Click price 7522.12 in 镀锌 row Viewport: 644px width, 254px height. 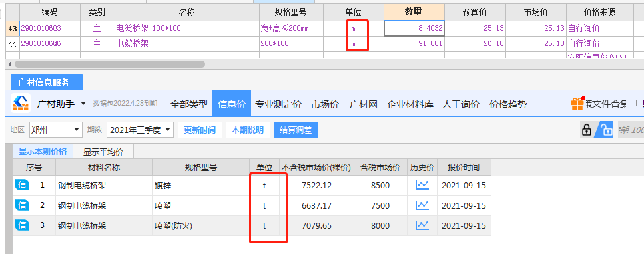coord(316,186)
